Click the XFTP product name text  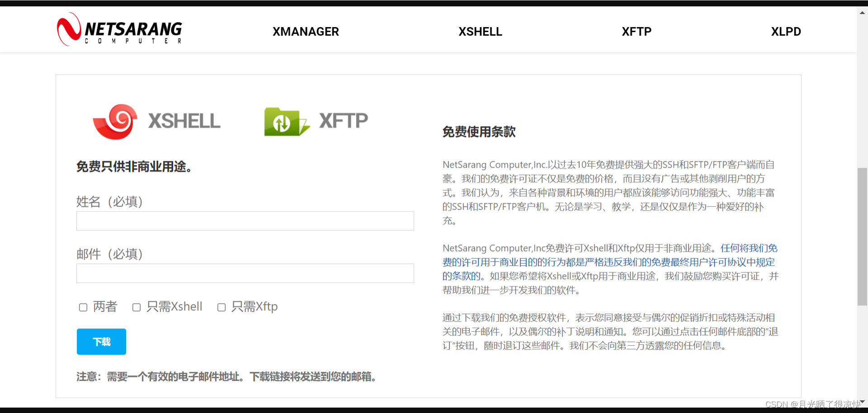coord(344,121)
